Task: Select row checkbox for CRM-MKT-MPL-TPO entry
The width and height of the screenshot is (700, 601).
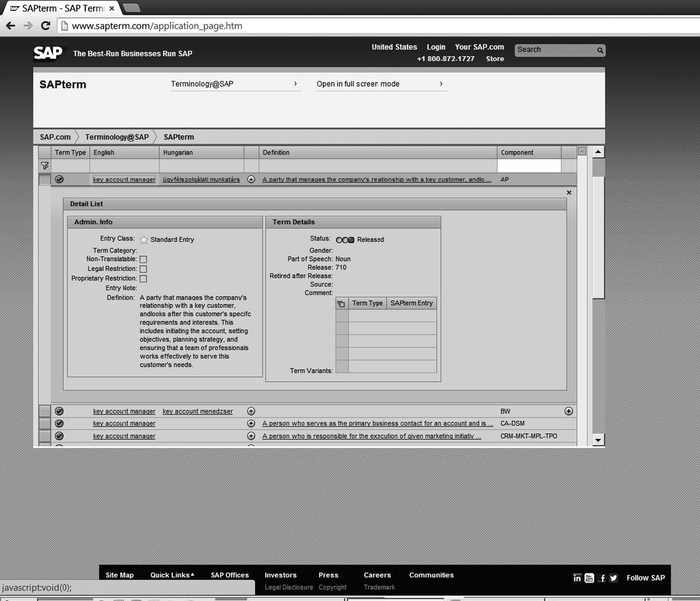Action: click(44, 436)
